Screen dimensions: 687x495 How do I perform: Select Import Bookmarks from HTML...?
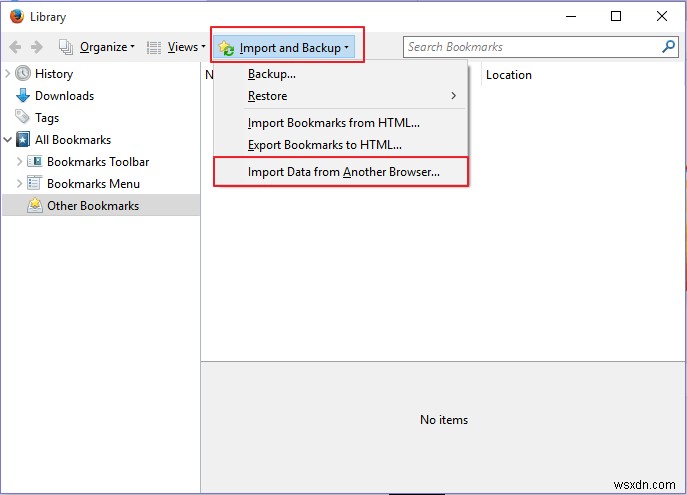click(341, 123)
